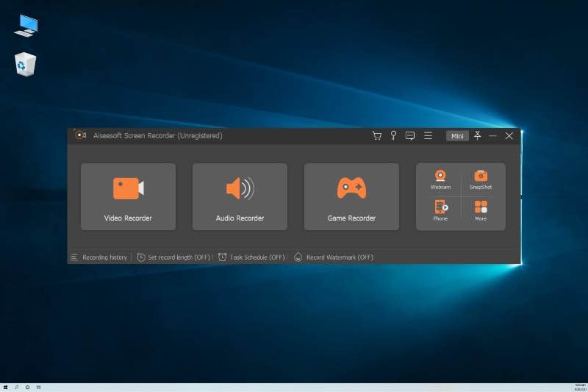Toggle Set record length (OFF)
This screenshot has width=588, height=392.
point(173,257)
